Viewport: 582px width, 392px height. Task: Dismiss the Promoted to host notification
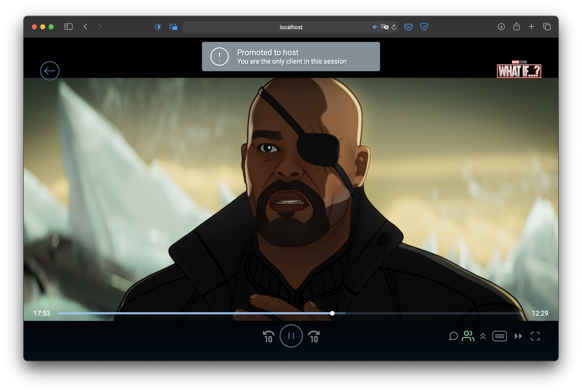(x=291, y=57)
